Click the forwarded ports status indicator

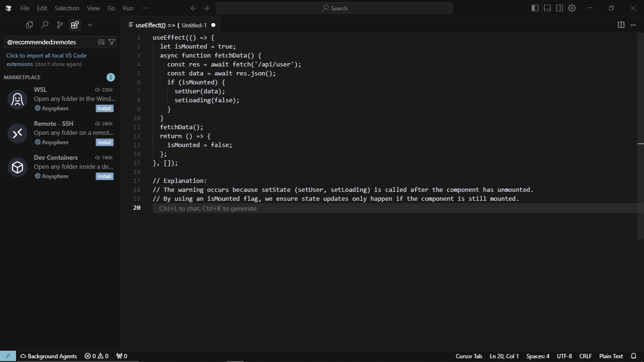(x=122, y=356)
